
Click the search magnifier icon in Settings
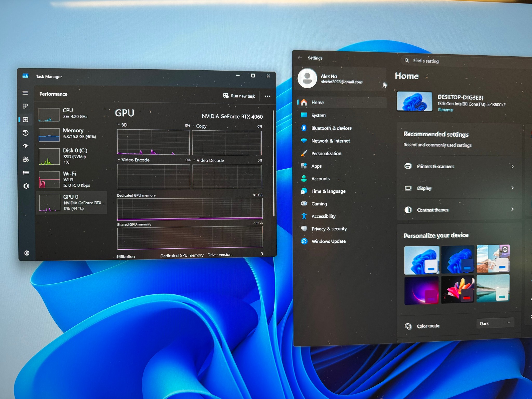point(407,61)
